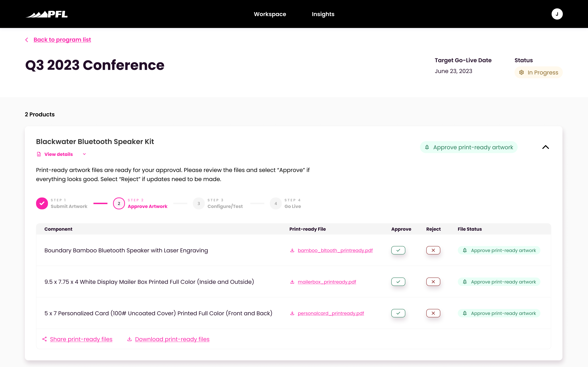
Task: Click the back chevron before Back to program list
Action: (x=27, y=39)
